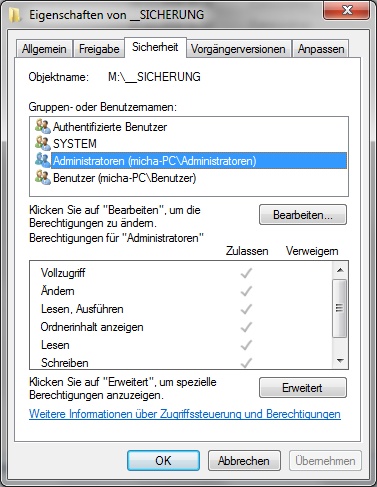The height and width of the screenshot is (487, 377).
Task: Open the Zugriffssteuerung und Berechtigungen help link
Action: 185,414
